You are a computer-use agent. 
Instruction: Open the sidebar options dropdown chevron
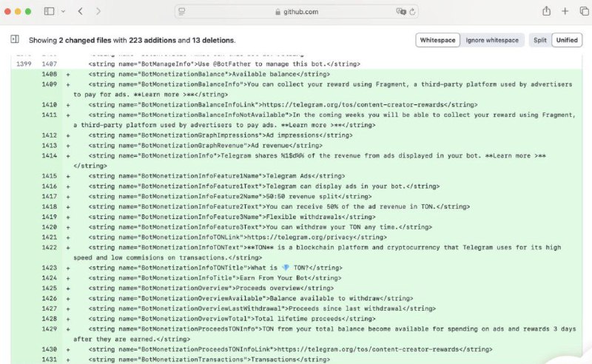[63, 12]
